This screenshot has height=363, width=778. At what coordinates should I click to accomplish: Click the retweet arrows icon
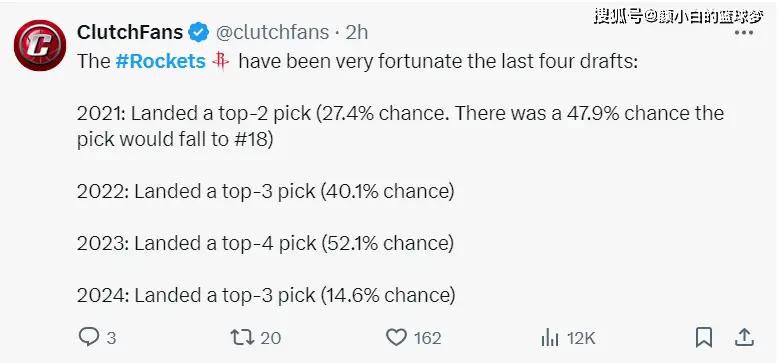pyautogui.click(x=243, y=338)
